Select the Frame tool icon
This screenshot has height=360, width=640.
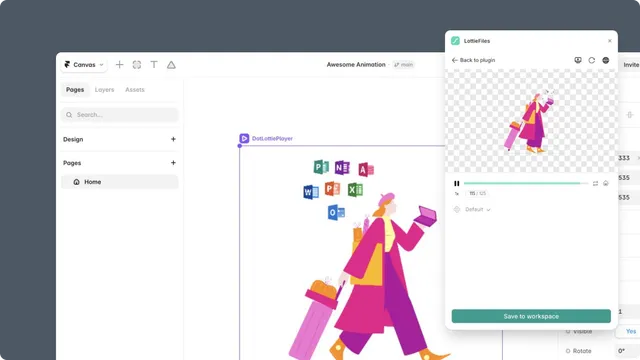(137, 65)
